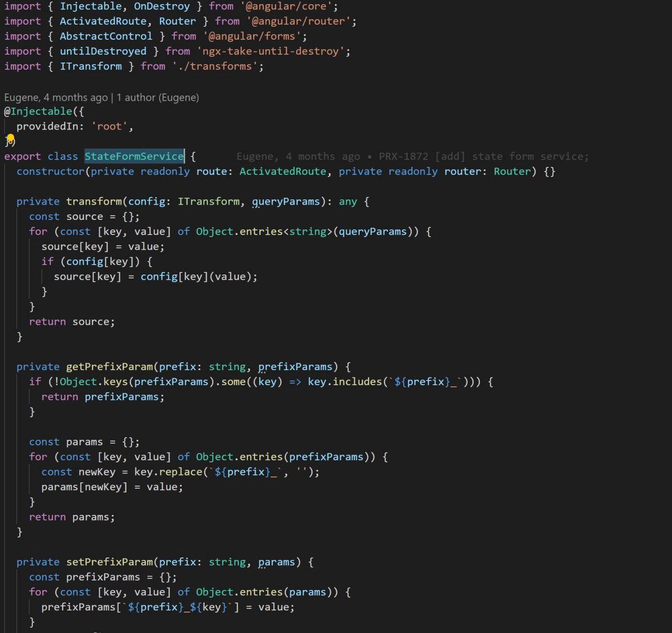Click the queryParams parameter with dotted underline
Screen dimensions: 672x633
(286, 202)
